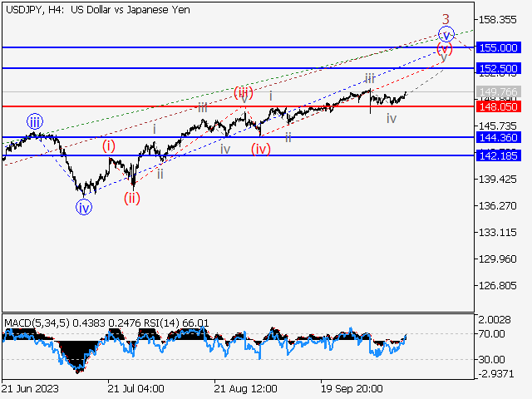Click the 70.00 RSI level label
The height and width of the screenshot is (399, 532).
491,334
